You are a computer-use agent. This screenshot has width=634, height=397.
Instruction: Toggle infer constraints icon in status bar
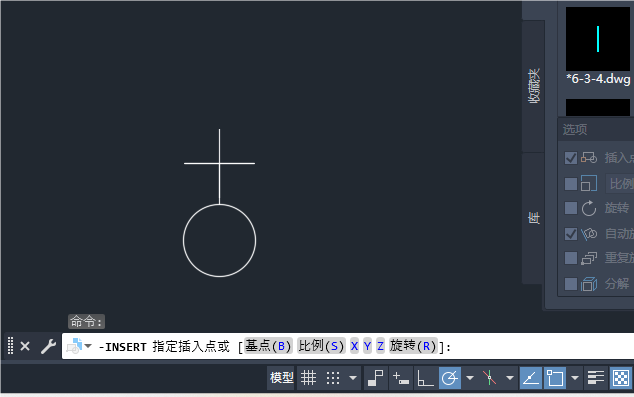pyautogui.click(x=376, y=378)
